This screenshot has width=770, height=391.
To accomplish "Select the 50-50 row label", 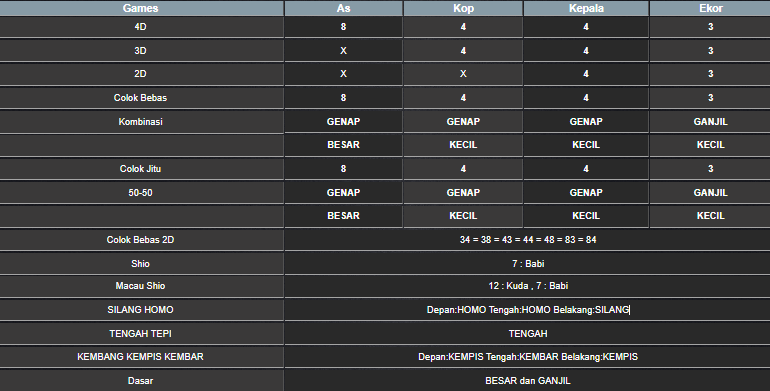I will (x=140, y=193).
